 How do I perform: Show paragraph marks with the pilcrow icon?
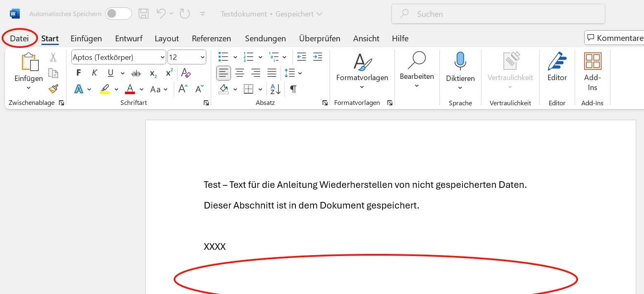coord(293,89)
